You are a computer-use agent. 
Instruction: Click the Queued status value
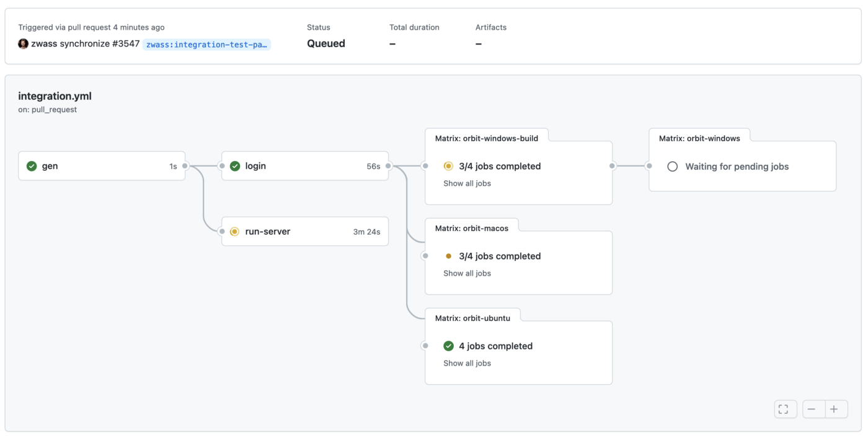click(x=326, y=44)
